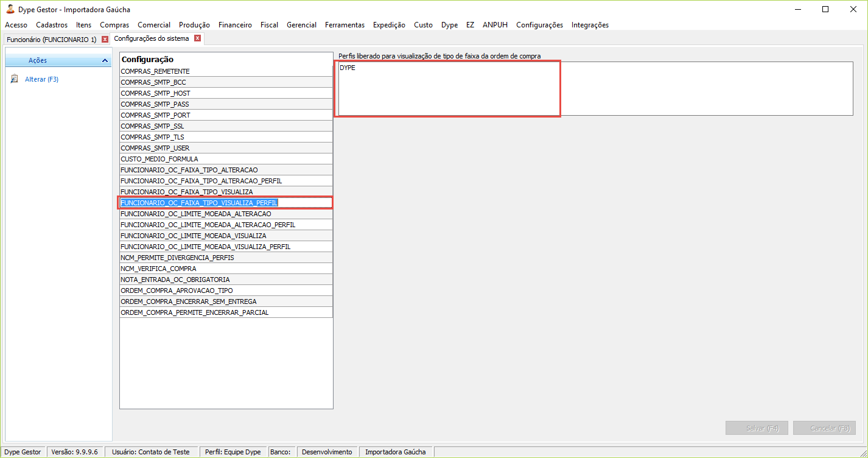Select NOTA_ENTRADA_OC_OBRIGATORIA row
868x458 pixels.
[226, 280]
